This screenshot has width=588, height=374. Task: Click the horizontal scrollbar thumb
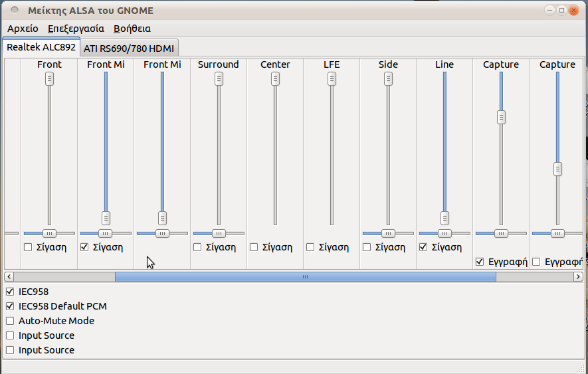coord(305,276)
